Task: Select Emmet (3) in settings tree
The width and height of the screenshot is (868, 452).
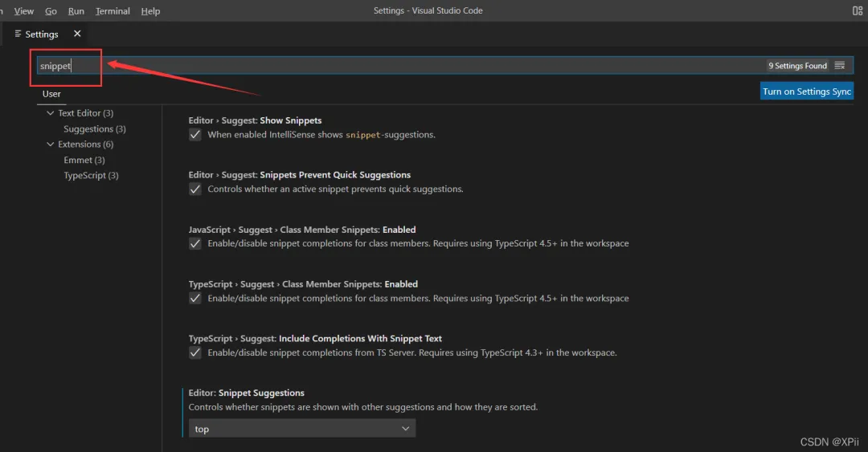Action: point(84,160)
